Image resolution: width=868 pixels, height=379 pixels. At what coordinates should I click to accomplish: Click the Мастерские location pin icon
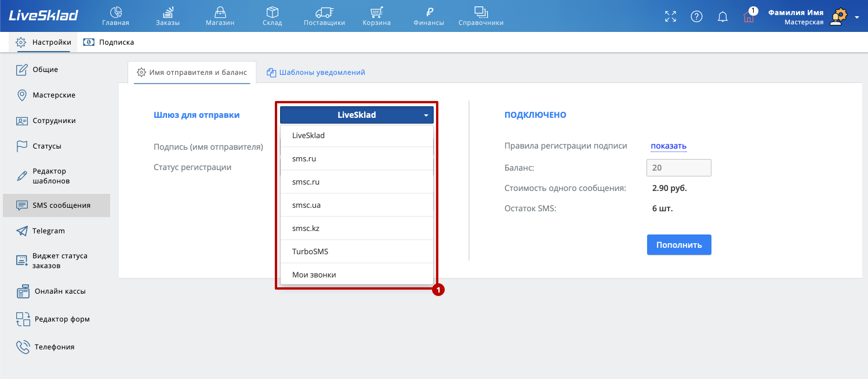[x=22, y=95]
